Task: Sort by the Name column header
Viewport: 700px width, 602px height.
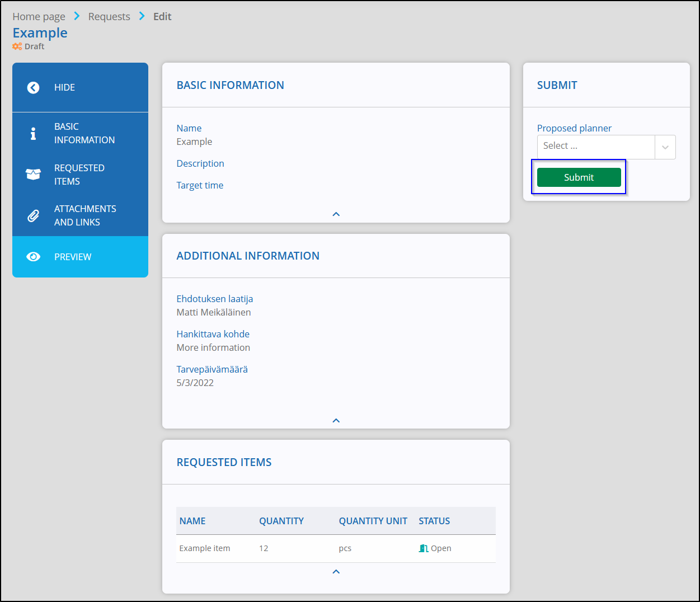Action: coord(192,521)
